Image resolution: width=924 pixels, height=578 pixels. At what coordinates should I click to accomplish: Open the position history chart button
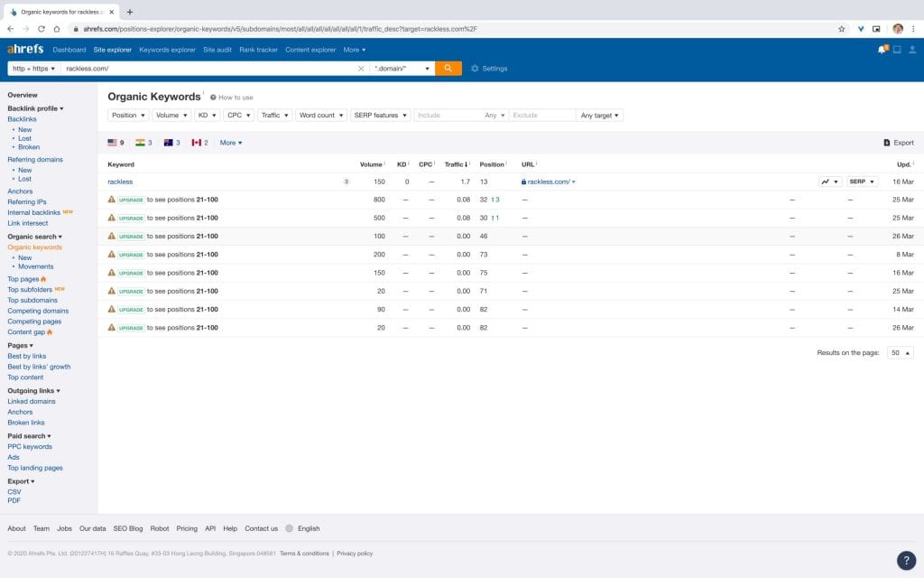click(829, 182)
